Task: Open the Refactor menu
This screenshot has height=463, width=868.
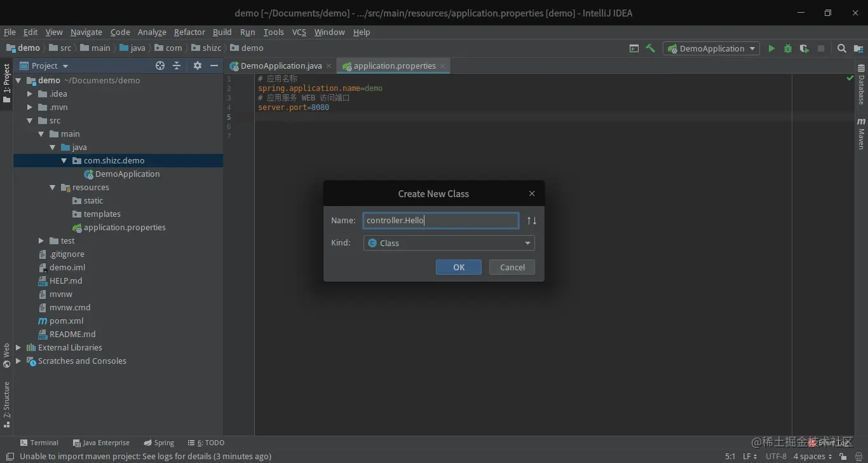Action: click(189, 32)
